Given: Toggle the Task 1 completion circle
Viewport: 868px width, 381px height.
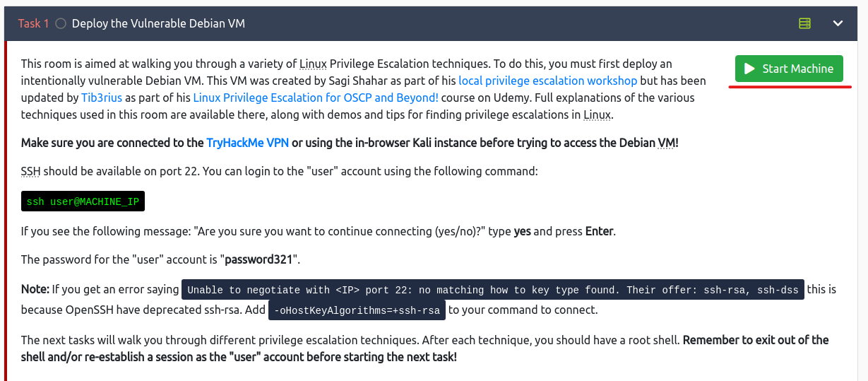Looking at the screenshot, I should pyautogui.click(x=61, y=23).
